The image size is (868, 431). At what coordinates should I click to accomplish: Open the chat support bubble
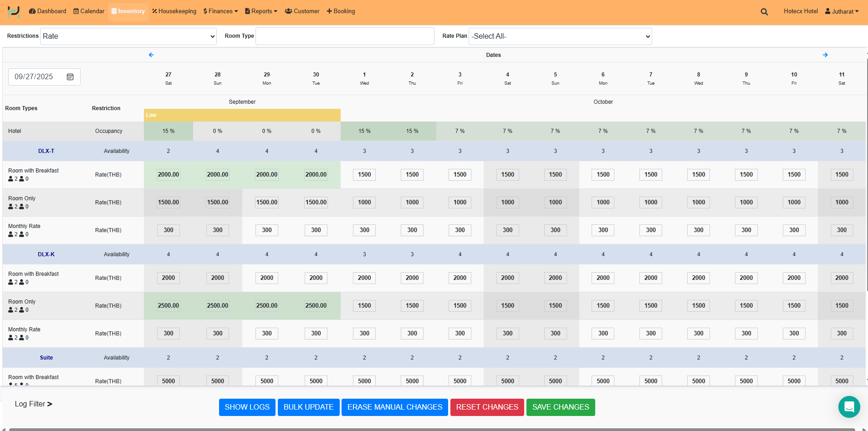click(x=849, y=406)
